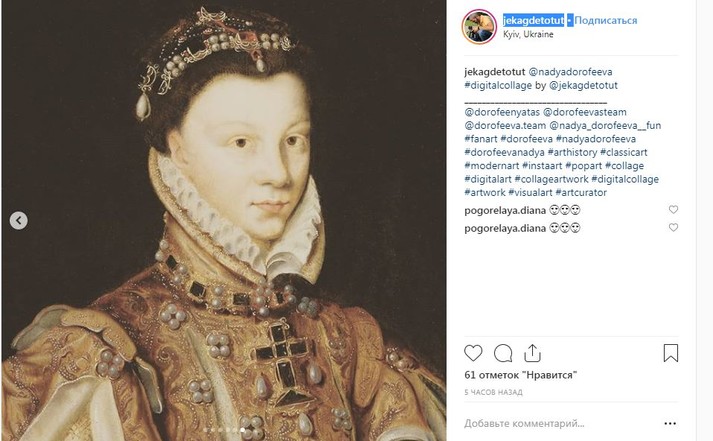Go to previous image with left arrow
Screen dimensions: 713x441
[x=19, y=220]
